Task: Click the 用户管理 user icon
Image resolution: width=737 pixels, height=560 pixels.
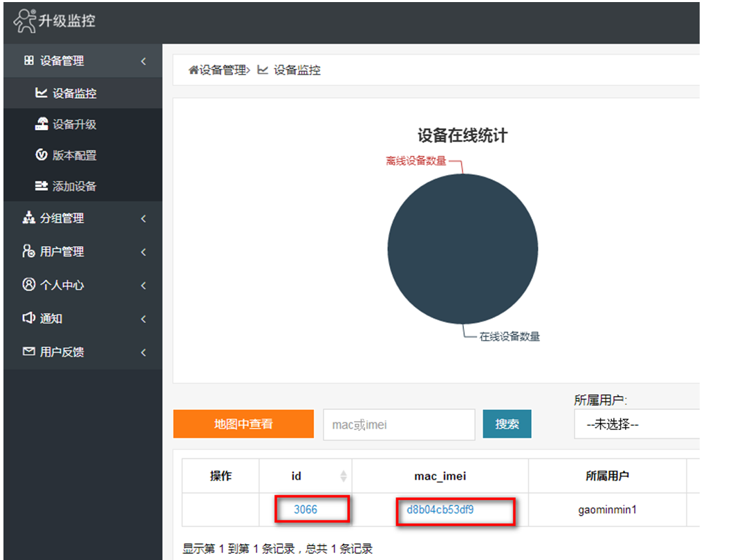Action: tap(28, 252)
